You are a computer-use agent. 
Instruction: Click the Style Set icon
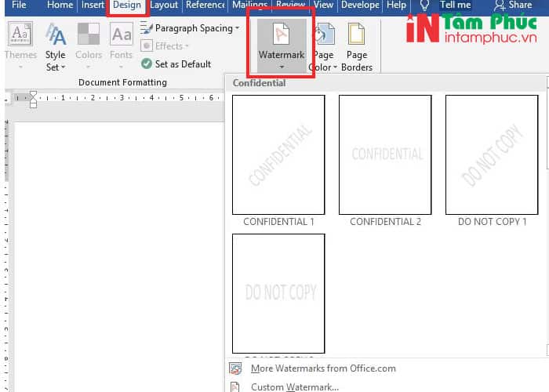pyautogui.click(x=56, y=35)
